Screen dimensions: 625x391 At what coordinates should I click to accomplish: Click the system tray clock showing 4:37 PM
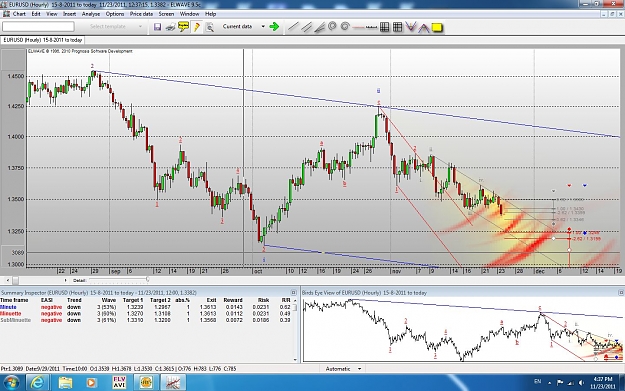coord(603,383)
